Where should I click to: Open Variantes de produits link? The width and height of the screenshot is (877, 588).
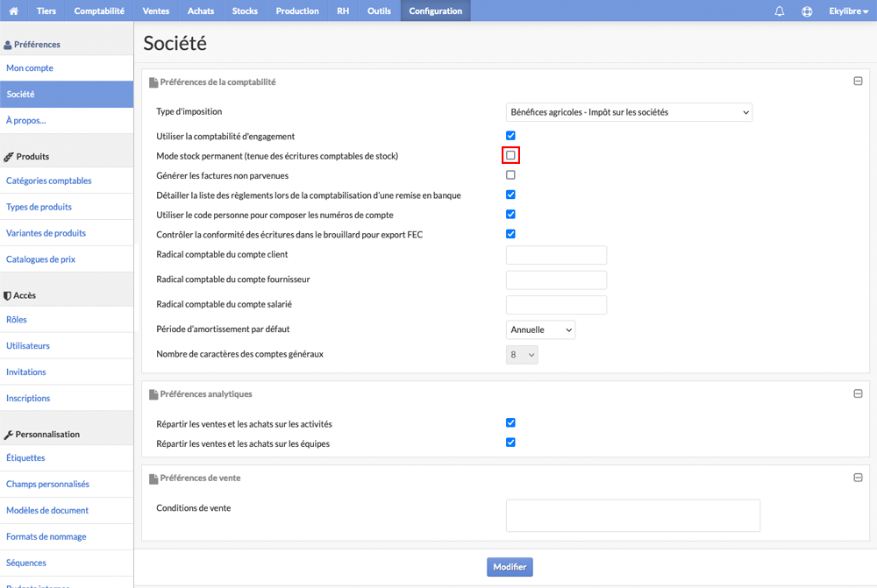coord(67,233)
